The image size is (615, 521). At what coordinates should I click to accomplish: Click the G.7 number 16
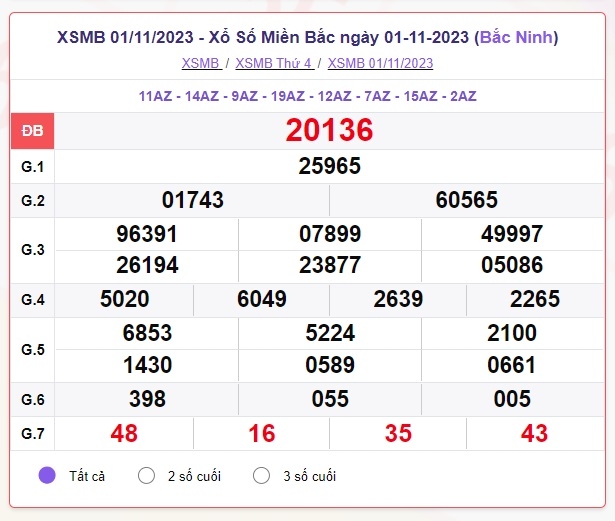tap(262, 434)
